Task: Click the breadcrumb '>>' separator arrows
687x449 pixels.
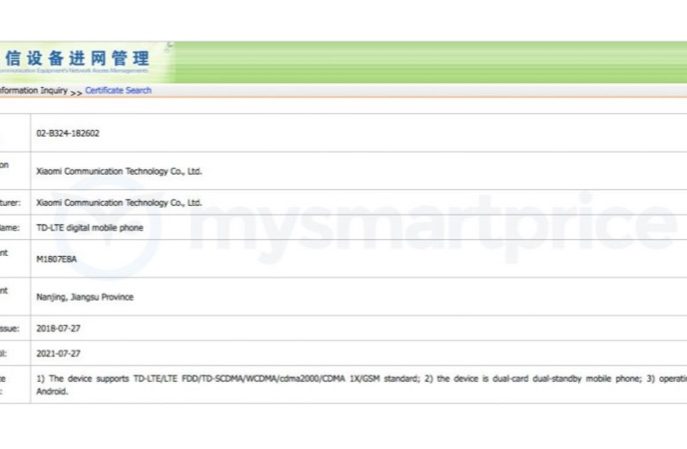Action: (76, 91)
